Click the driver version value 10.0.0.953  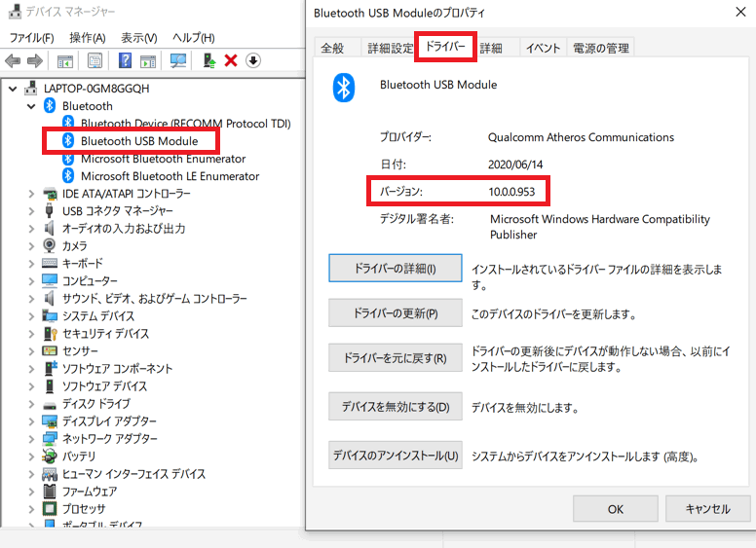[511, 192]
